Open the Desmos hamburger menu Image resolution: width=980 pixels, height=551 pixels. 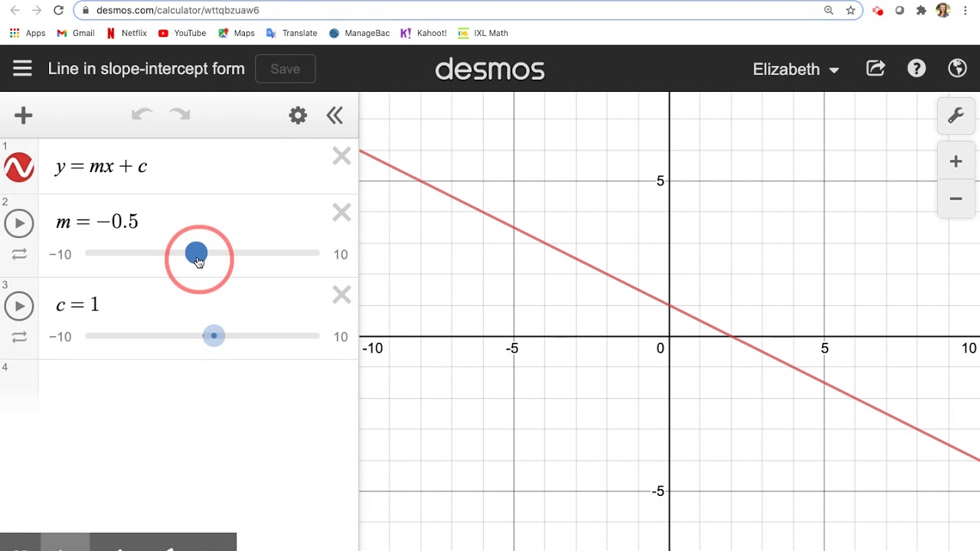point(22,69)
